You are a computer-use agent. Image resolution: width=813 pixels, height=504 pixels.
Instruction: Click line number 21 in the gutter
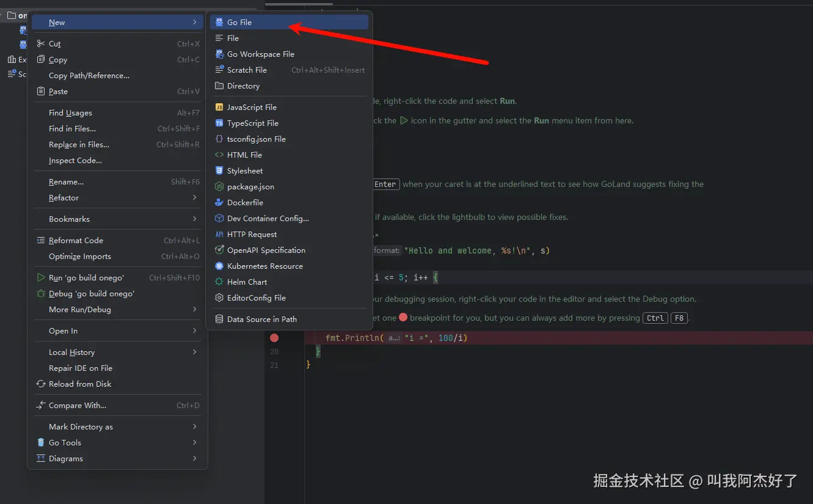click(x=274, y=365)
